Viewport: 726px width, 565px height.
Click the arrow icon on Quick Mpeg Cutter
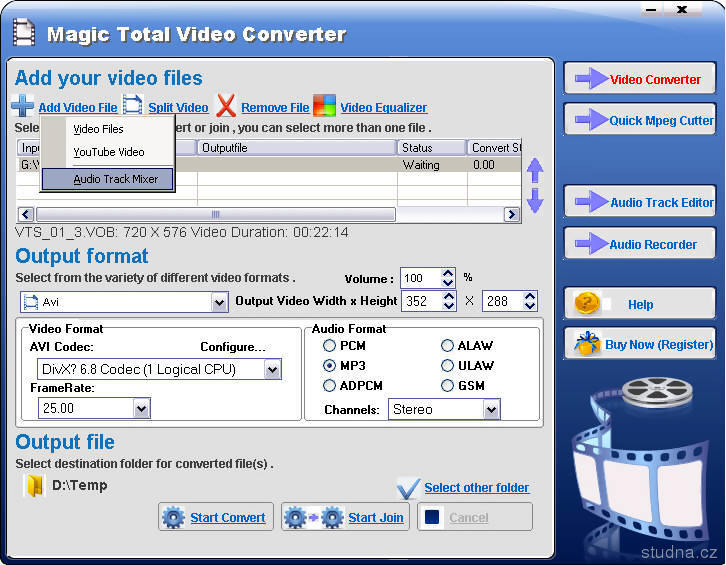pos(591,119)
